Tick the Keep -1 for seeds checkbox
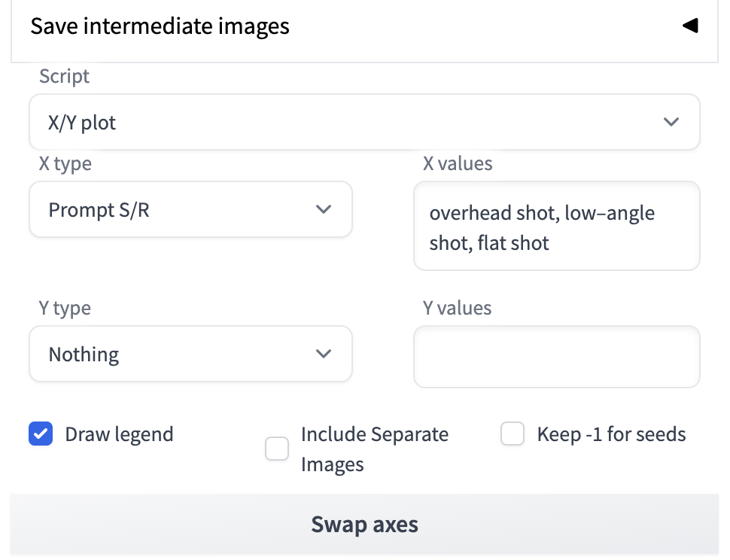Screen dimensions: 730x560 point(513,434)
